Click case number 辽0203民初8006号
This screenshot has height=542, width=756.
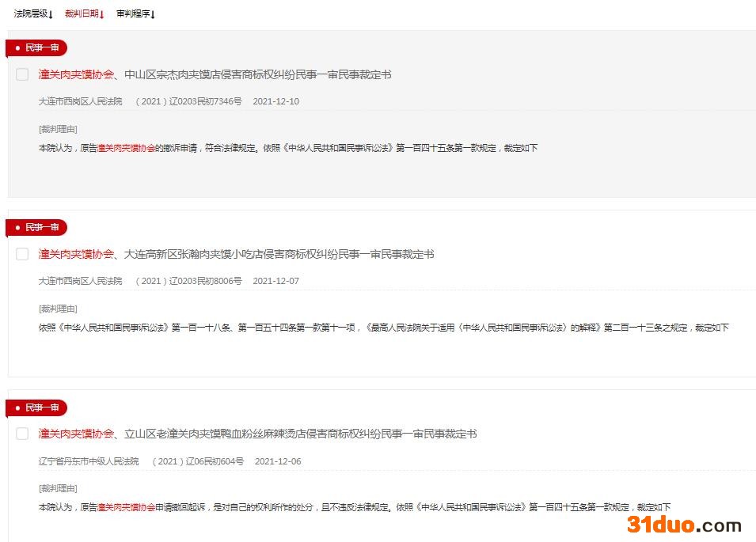point(188,281)
